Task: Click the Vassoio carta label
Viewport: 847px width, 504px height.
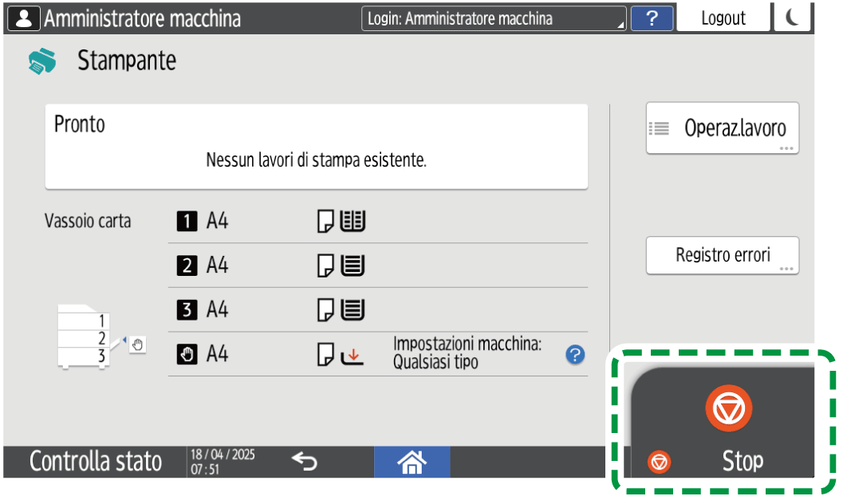Action: click(x=88, y=221)
